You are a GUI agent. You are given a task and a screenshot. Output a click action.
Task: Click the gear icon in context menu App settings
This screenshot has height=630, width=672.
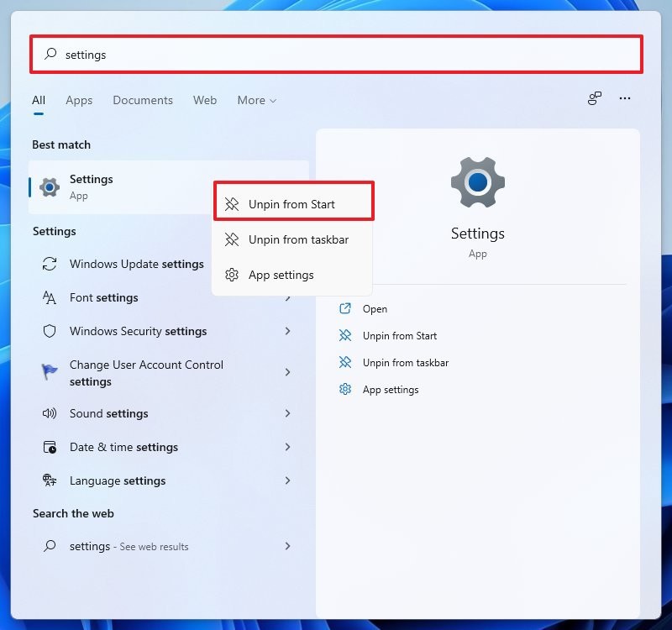pyautogui.click(x=232, y=275)
